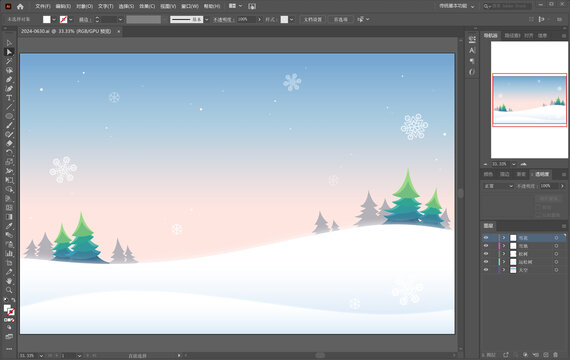Open the fill color dropdown in control bar
This screenshot has height=360, width=570.
pyautogui.click(x=54, y=19)
